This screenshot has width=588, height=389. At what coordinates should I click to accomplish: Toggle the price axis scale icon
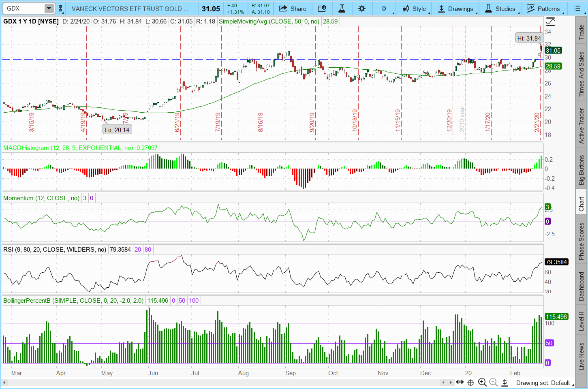tap(550, 21)
